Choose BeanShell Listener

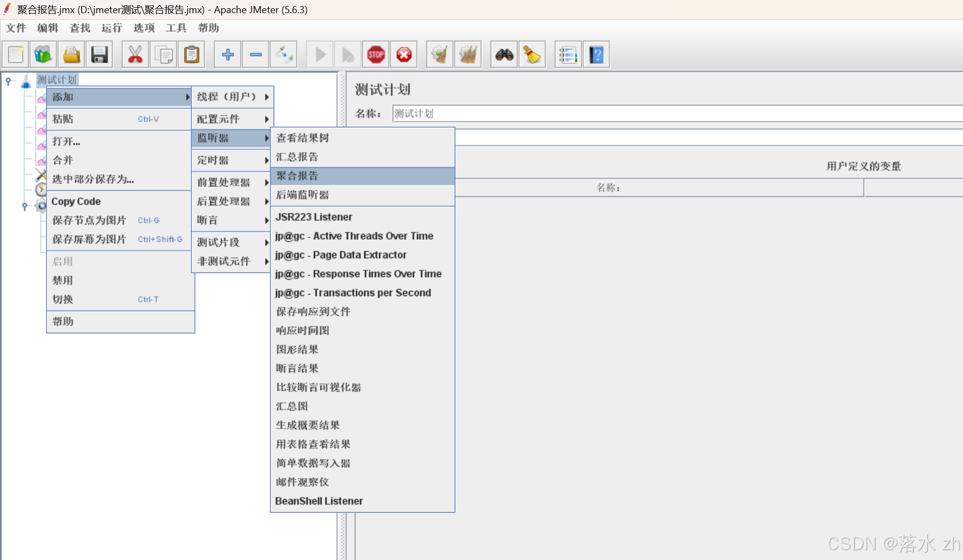363,501
